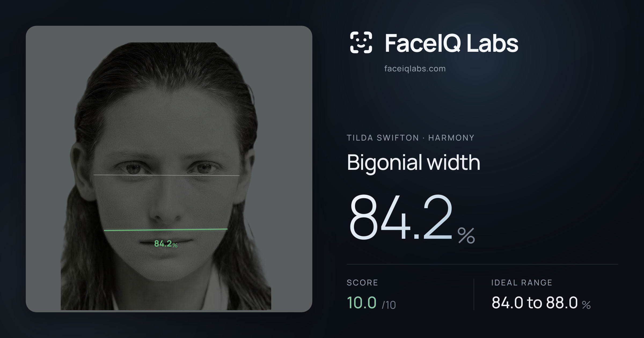Open the faceiqlabs.com link

[415, 69]
